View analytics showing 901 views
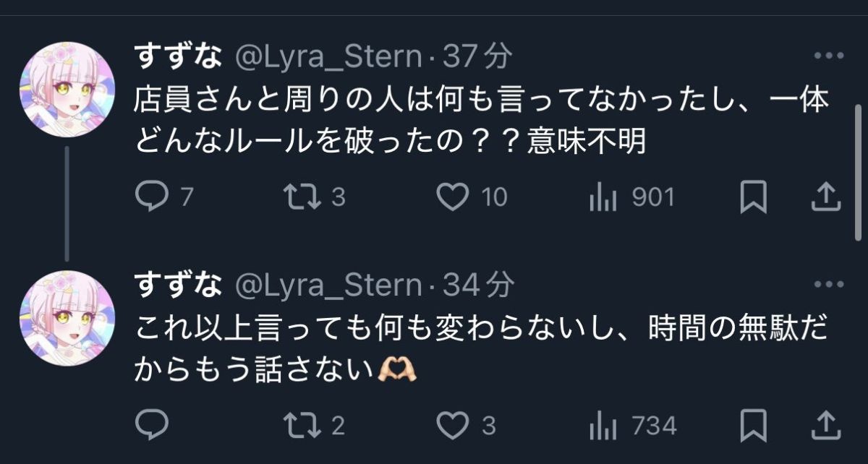868x464 pixels. click(602, 197)
